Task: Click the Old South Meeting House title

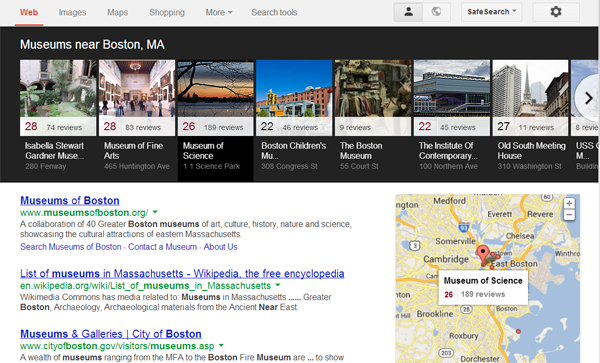Action: (532, 151)
